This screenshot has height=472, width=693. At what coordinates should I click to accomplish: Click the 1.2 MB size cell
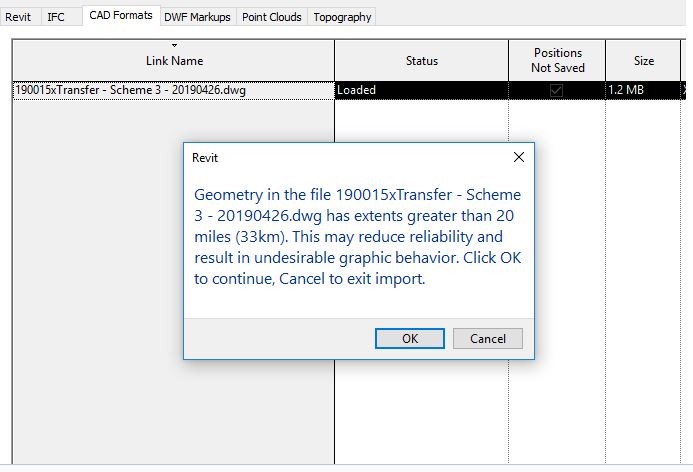click(643, 90)
